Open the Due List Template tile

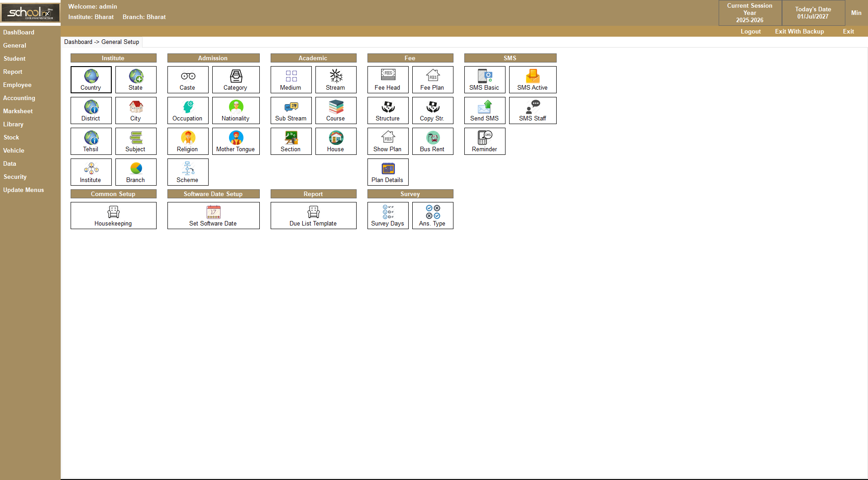(x=314, y=216)
